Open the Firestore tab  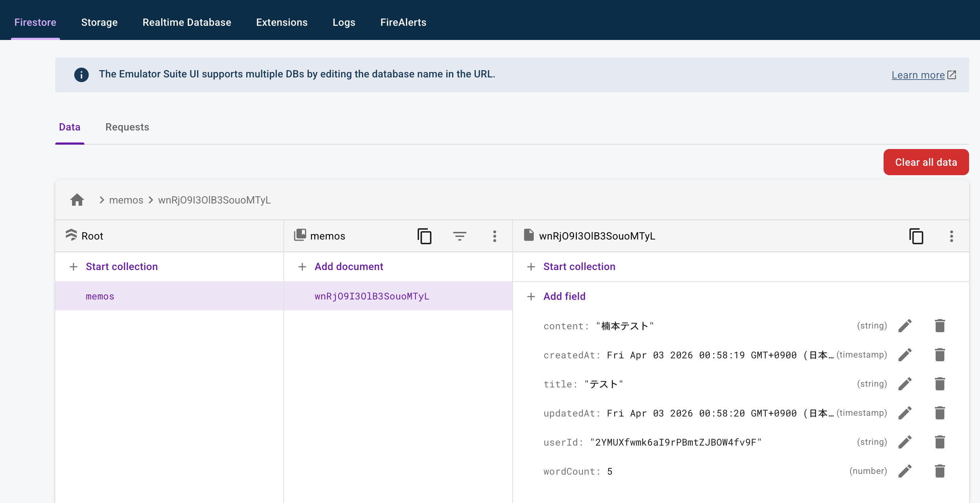[35, 22]
